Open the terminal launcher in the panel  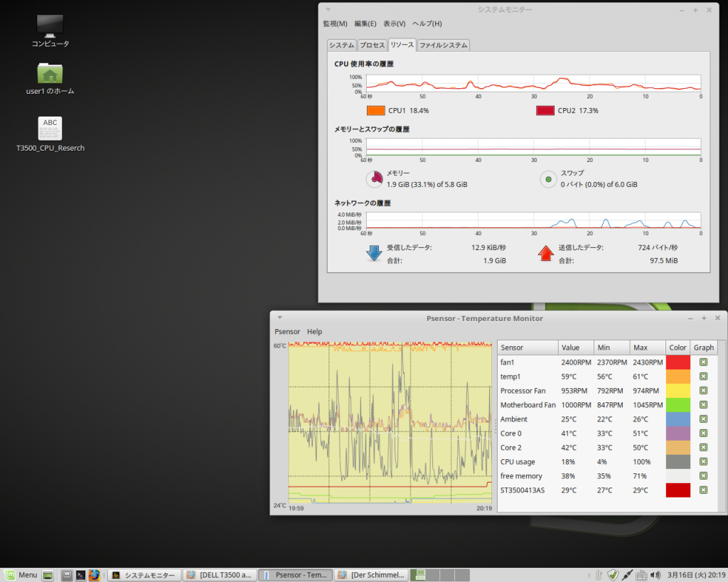click(x=81, y=575)
